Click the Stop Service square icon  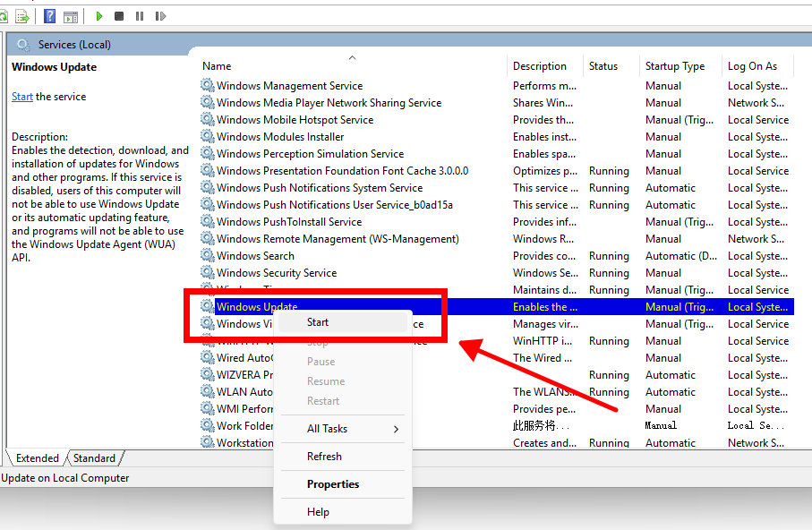coord(119,16)
